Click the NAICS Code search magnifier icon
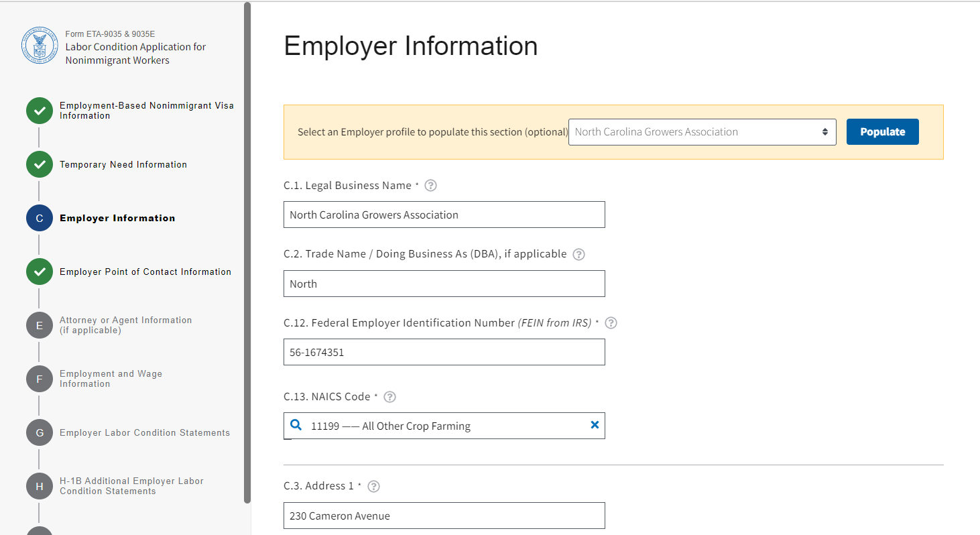Screen dimensions: 980x535 coord(296,425)
